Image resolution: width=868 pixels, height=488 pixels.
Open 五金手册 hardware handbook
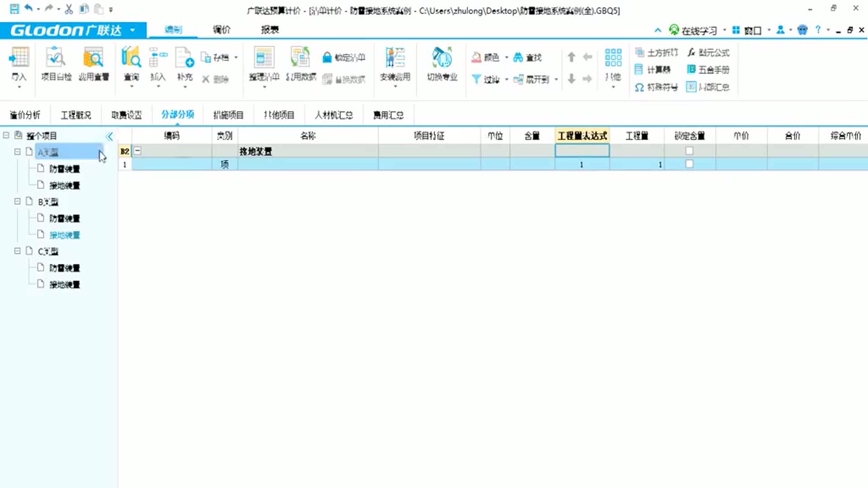(x=708, y=70)
